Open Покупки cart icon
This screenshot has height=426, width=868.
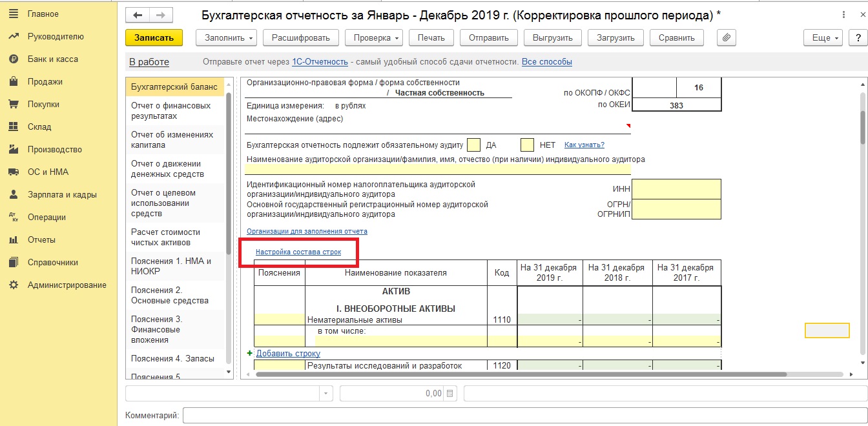click(13, 104)
